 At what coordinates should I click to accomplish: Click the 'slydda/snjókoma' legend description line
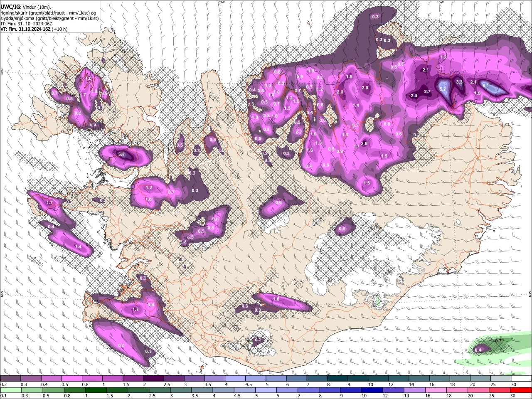pyautogui.click(x=49, y=18)
